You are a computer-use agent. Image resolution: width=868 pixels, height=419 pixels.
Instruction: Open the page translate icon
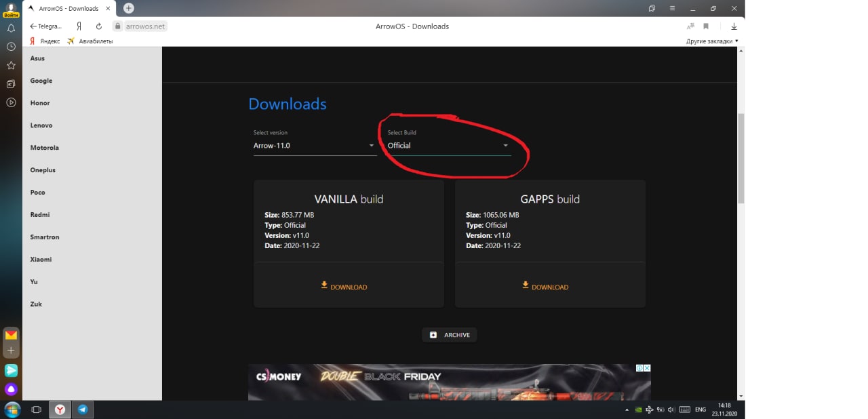click(x=690, y=26)
